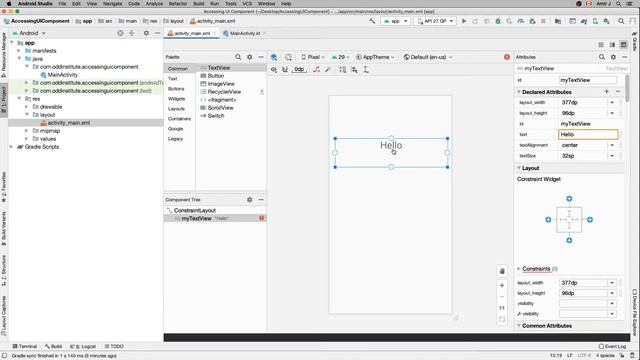The height and width of the screenshot is (360, 640).
Task: Open the Android Profiler gauge icon
Action: pos(521,21)
